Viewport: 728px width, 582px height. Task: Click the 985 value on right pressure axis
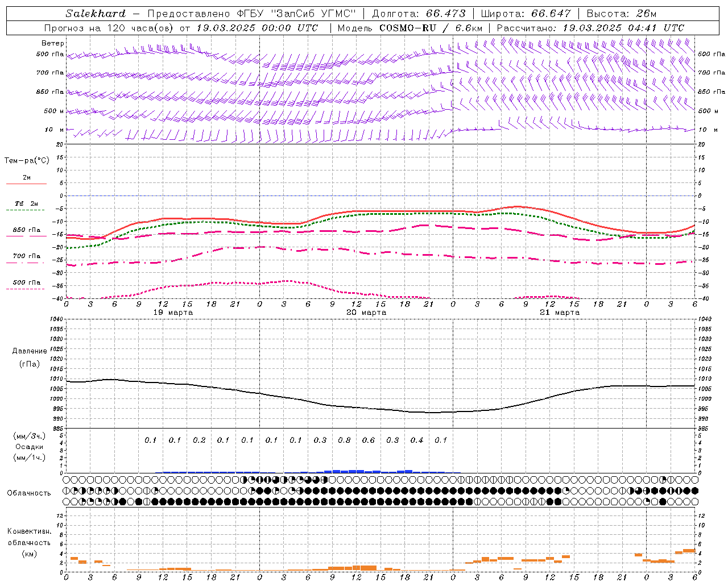point(704,429)
